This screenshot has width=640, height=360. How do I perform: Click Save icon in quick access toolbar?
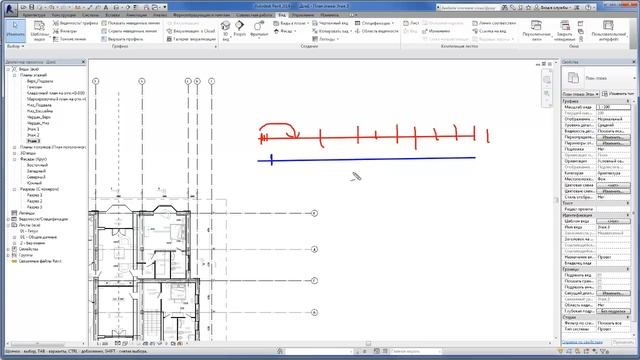pyautogui.click(x=32, y=7)
